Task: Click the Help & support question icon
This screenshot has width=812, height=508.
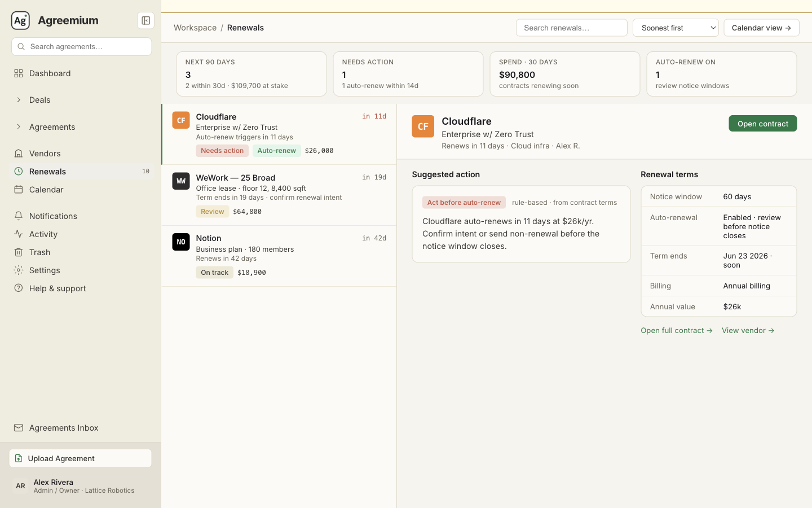Action: pyautogui.click(x=19, y=288)
